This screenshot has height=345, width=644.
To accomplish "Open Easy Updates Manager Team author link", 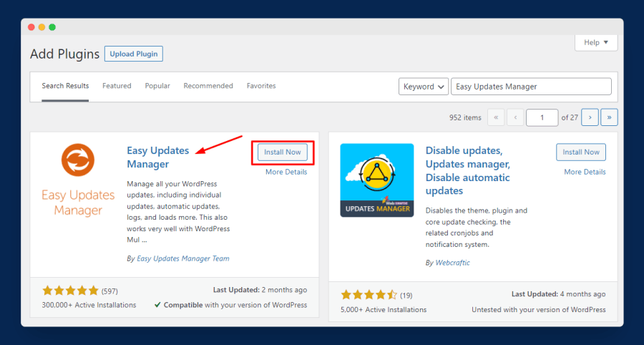I will (x=183, y=258).
